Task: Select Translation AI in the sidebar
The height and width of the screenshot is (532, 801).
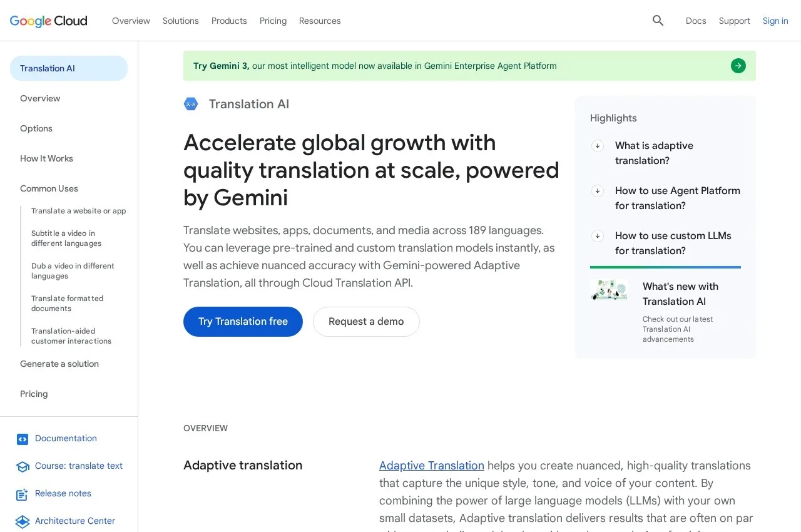Action: click(x=69, y=68)
